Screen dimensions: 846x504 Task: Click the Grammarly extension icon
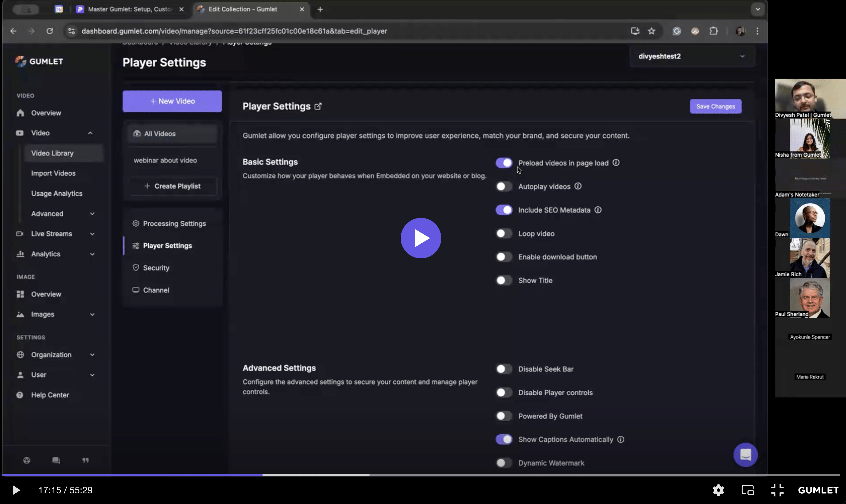click(x=677, y=31)
